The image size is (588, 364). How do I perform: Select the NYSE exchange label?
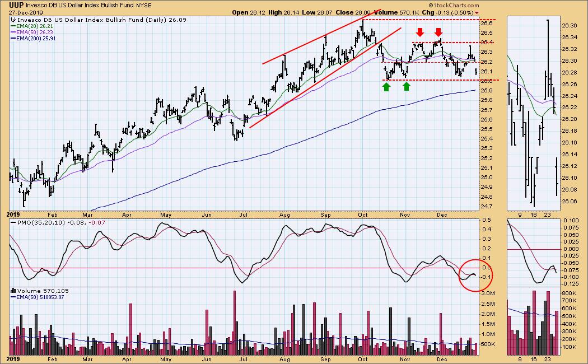point(143,6)
